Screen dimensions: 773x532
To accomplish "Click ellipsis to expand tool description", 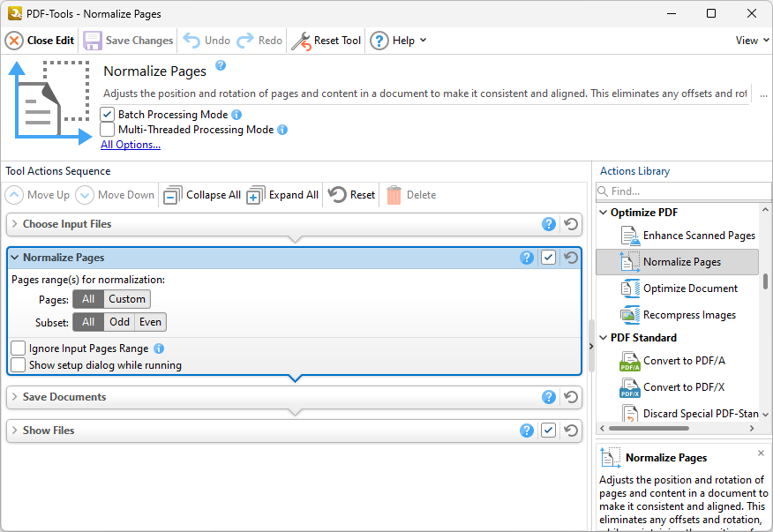I will (x=763, y=94).
